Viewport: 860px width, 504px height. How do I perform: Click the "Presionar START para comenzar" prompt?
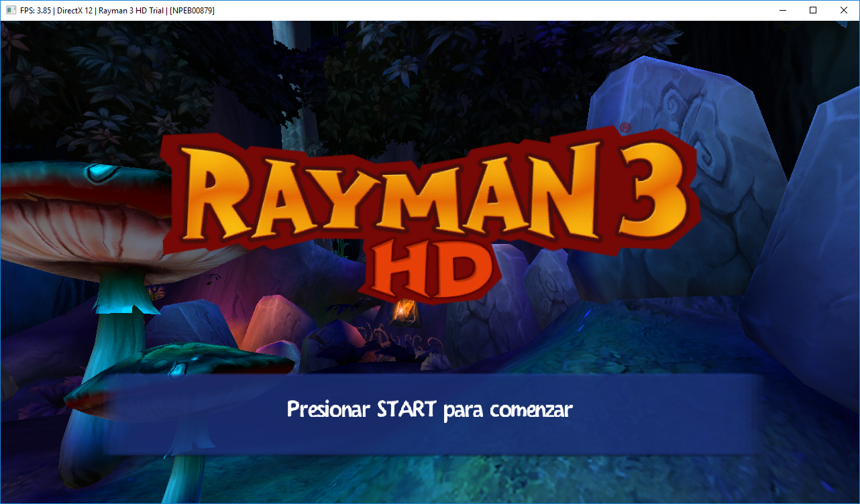click(429, 409)
